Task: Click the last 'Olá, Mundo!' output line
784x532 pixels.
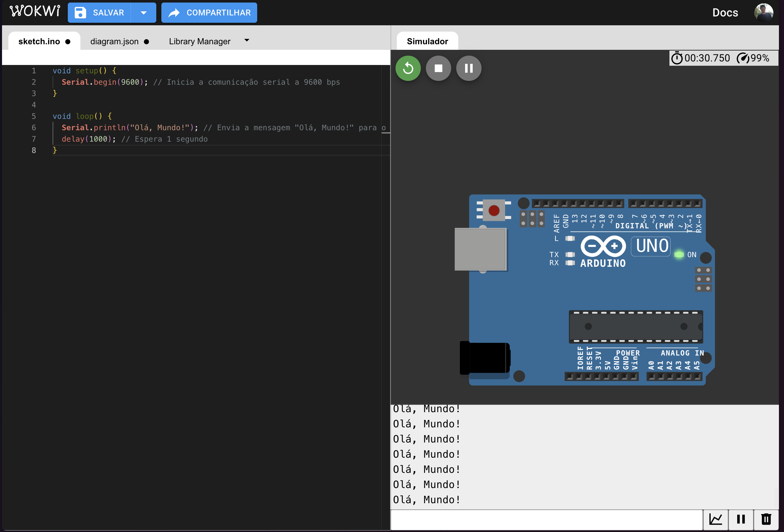Action: coord(426,500)
